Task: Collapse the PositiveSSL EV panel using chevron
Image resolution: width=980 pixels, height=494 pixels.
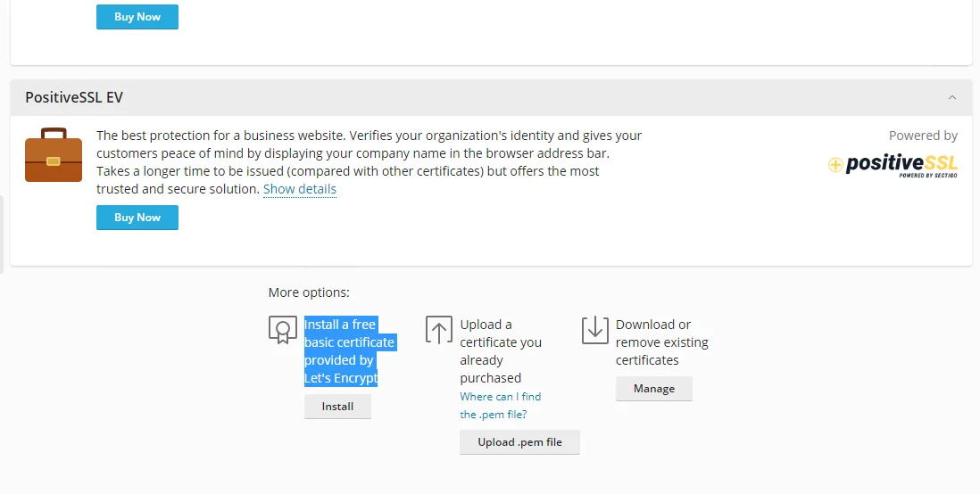Action: coord(952,97)
